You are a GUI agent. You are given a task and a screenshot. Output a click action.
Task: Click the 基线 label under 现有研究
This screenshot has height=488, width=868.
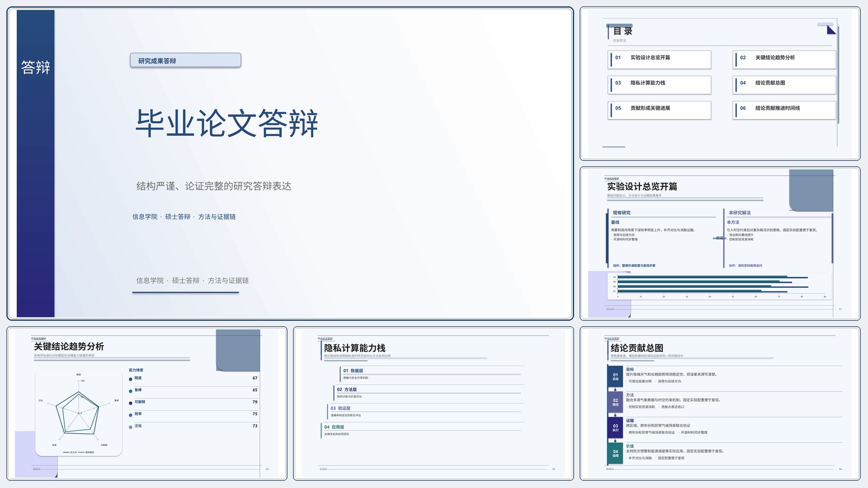tap(615, 222)
